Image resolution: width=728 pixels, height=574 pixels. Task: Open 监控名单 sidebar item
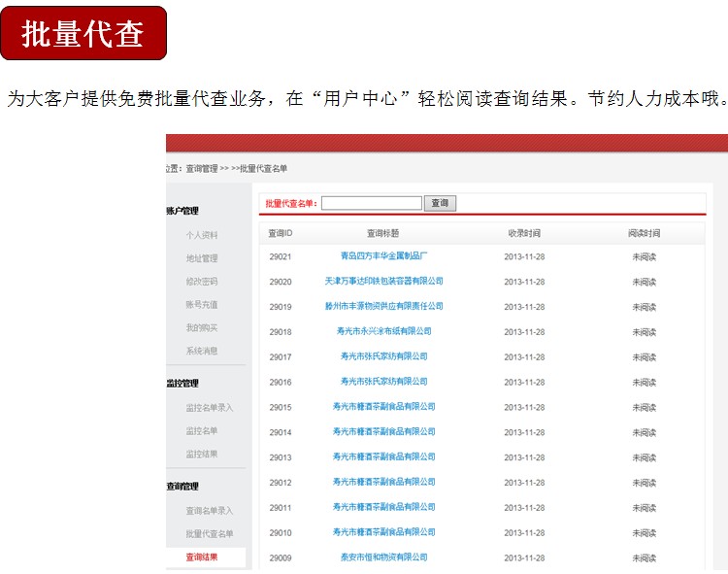pyautogui.click(x=202, y=431)
